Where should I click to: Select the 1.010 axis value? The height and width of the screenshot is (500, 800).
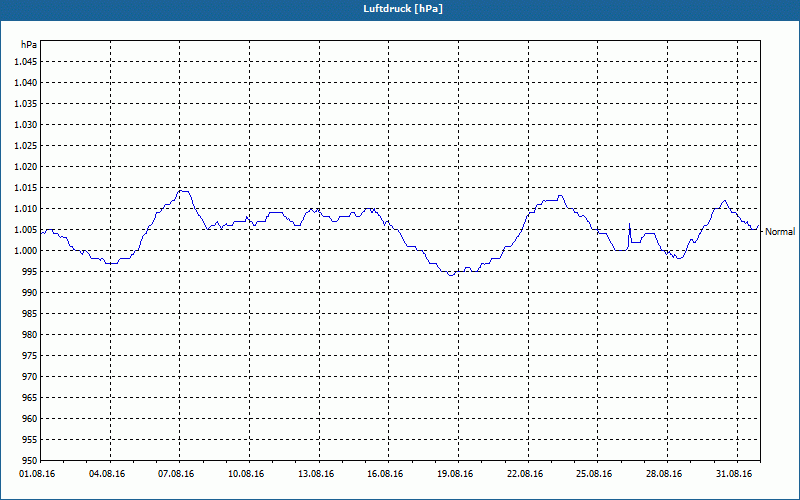(x=26, y=209)
